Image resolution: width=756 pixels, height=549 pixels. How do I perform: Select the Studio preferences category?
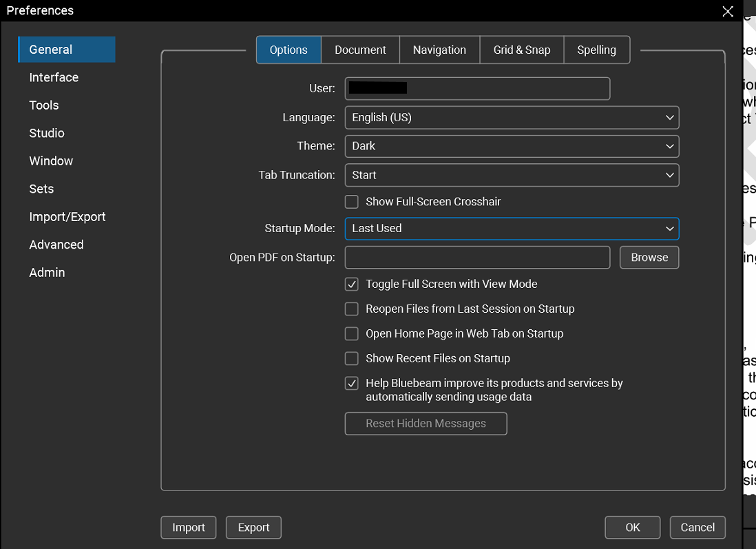pyautogui.click(x=46, y=133)
